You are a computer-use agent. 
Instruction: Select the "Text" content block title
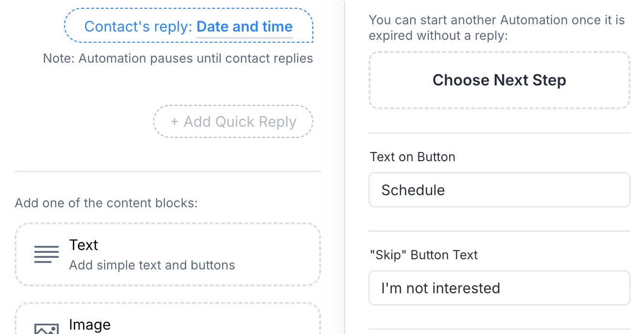tap(83, 245)
